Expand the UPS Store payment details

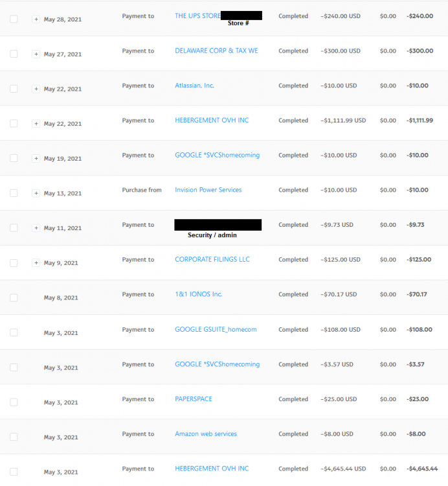tap(36, 19)
